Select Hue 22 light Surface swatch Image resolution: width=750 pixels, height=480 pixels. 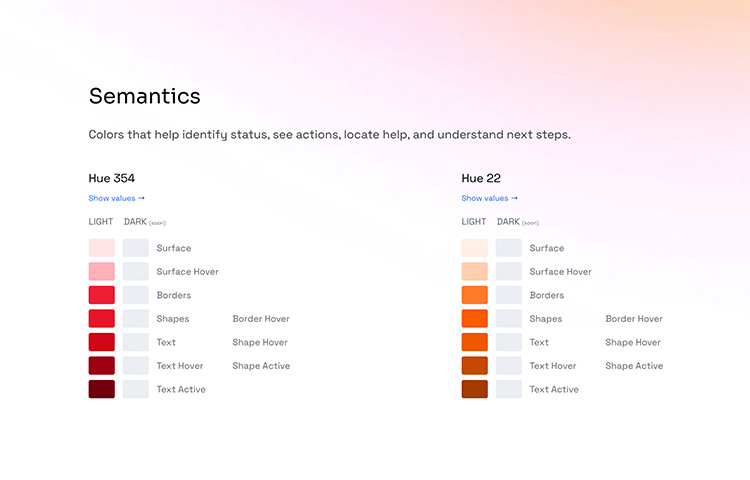(x=474, y=248)
